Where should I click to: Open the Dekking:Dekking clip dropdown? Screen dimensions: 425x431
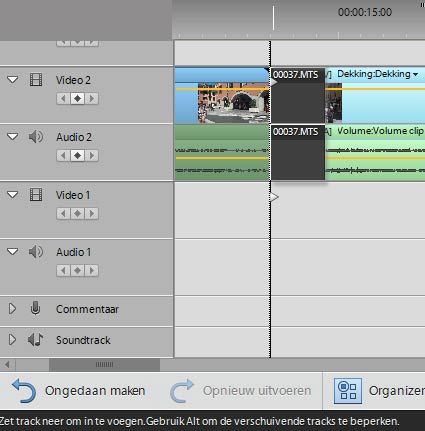(x=415, y=74)
